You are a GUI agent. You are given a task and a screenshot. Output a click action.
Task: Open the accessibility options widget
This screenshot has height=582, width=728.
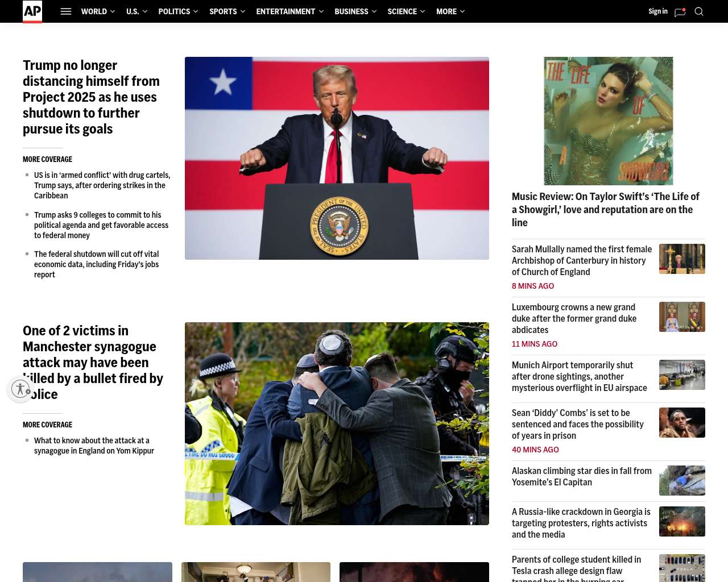tap(20, 389)
